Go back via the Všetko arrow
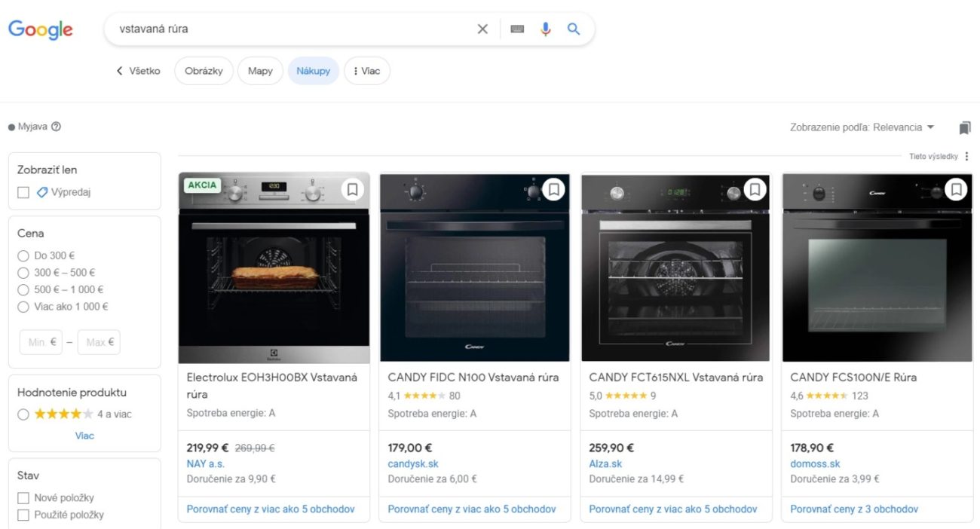 point(119,71)
